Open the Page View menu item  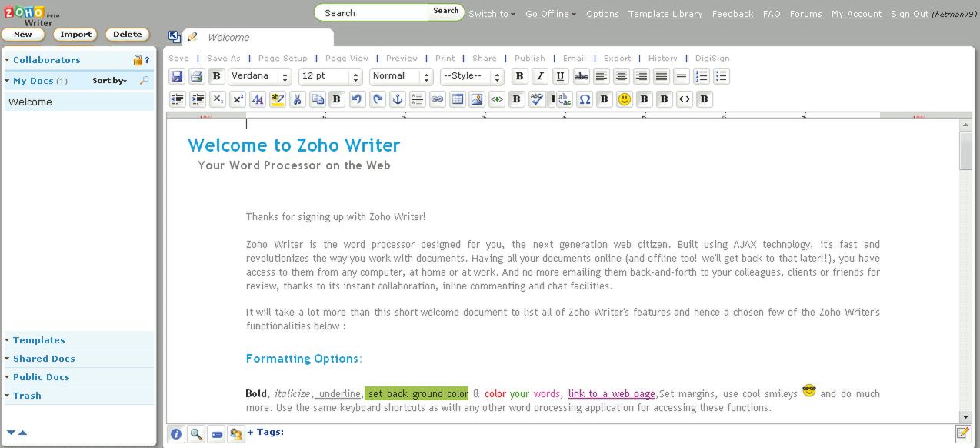[x=347, y=59]
